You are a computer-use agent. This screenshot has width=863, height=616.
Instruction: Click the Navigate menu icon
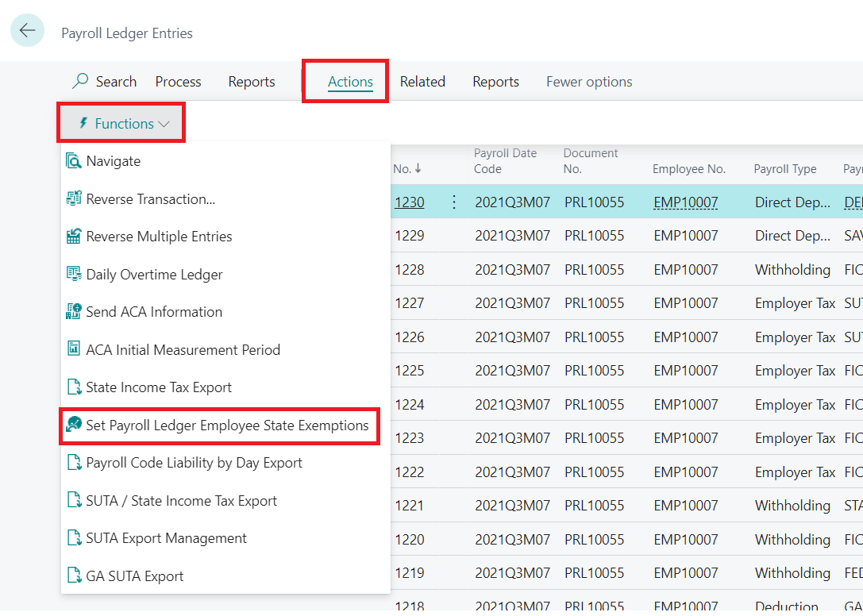point(73,161)
